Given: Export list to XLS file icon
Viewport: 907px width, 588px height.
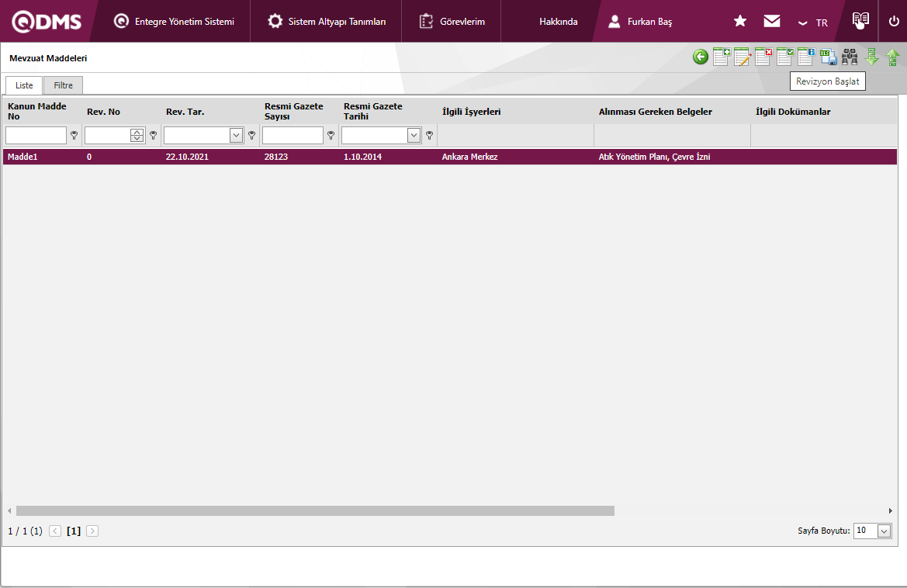Looking at the screenshot, I should tap(829, 57).
